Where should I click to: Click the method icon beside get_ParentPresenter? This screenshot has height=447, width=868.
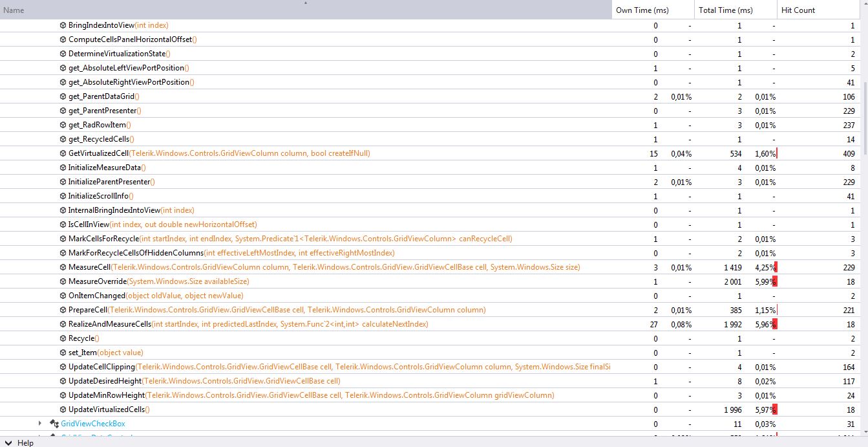click(x=63, y=111)
